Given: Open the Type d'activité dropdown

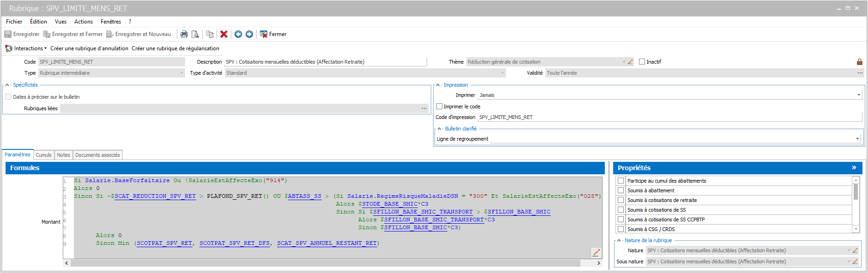Looking at the screenshot, I should coord(502,73).
